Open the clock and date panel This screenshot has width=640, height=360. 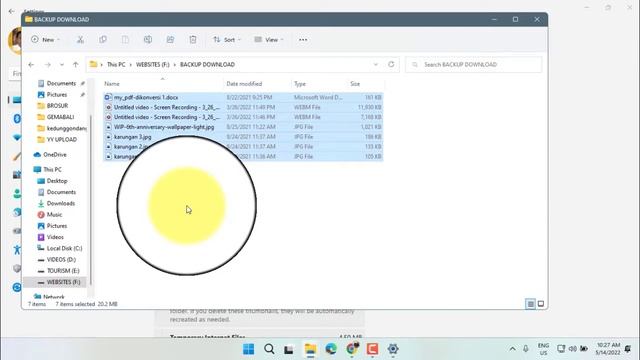click(x=608, y=349)
